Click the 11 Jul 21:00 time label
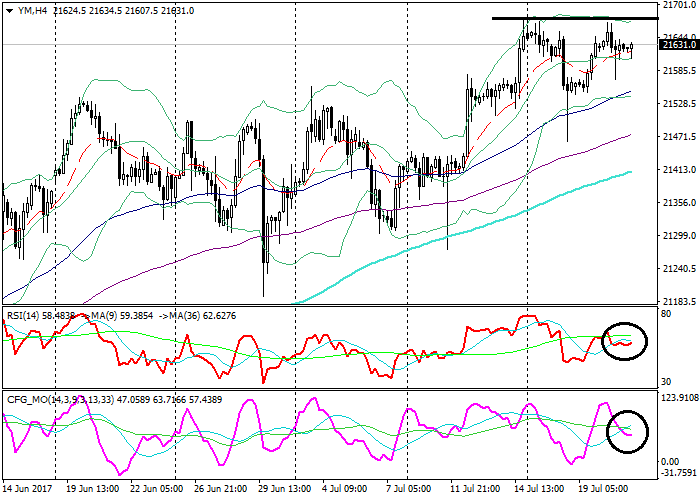This screenshot has width=700, height=500. click(476, 488)
